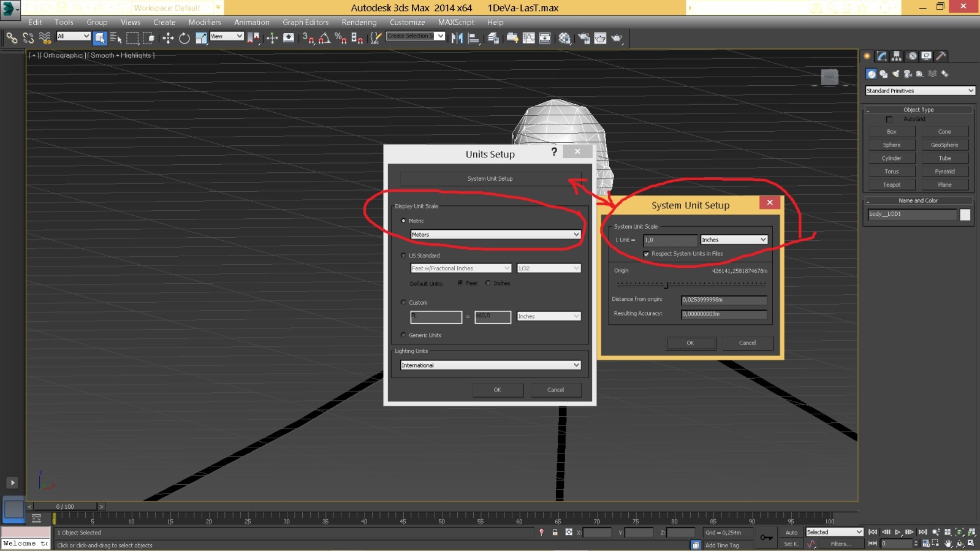This screenshot has width=980, height=551.
Task: Toggle the Auto Key button
Action: [x=792, y=533]
